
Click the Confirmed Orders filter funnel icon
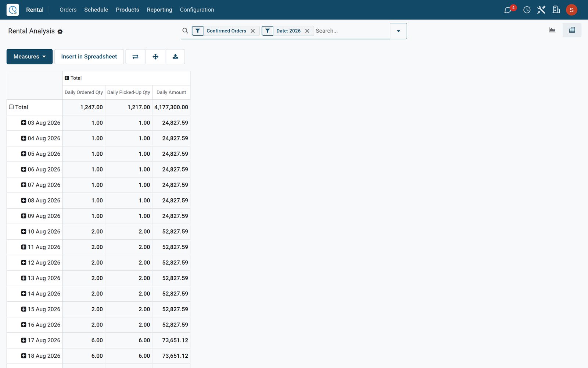pos(198,31)
